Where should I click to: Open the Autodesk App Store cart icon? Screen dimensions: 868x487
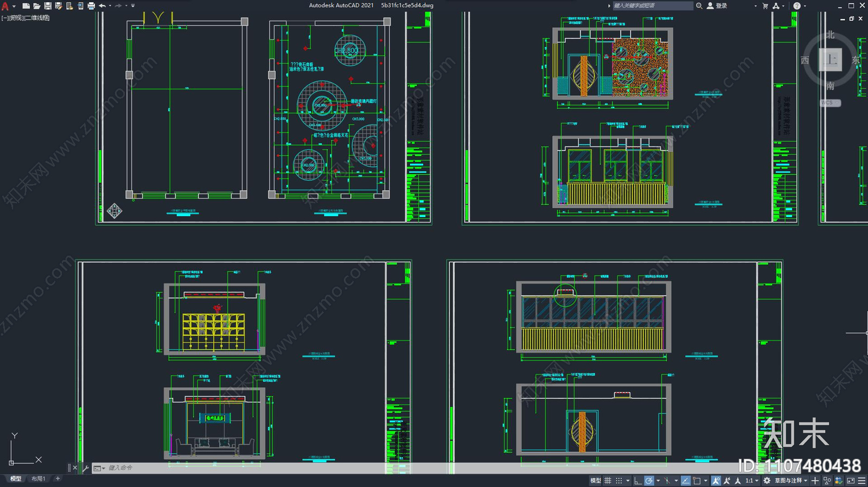(x=765, y=6)
